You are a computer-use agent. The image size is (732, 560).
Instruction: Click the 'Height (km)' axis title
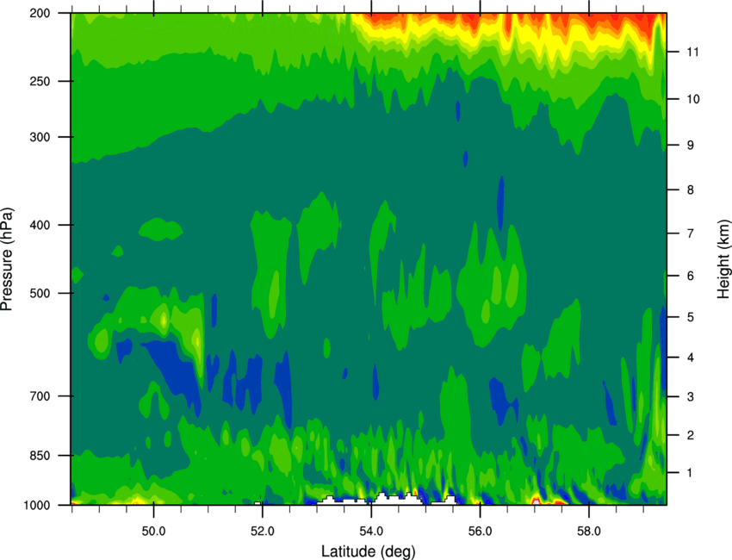click(x=723, y=258)
